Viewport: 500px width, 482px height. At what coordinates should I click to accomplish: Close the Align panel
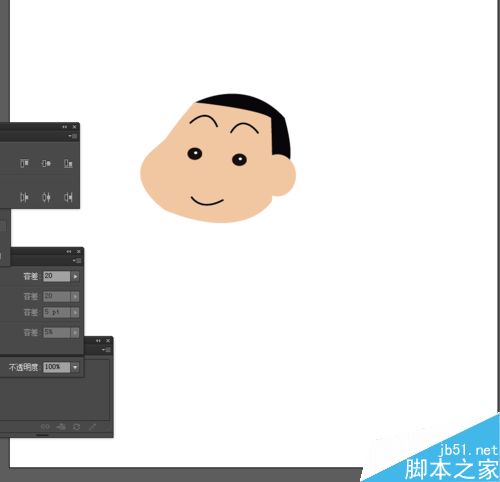pos(74,127)
